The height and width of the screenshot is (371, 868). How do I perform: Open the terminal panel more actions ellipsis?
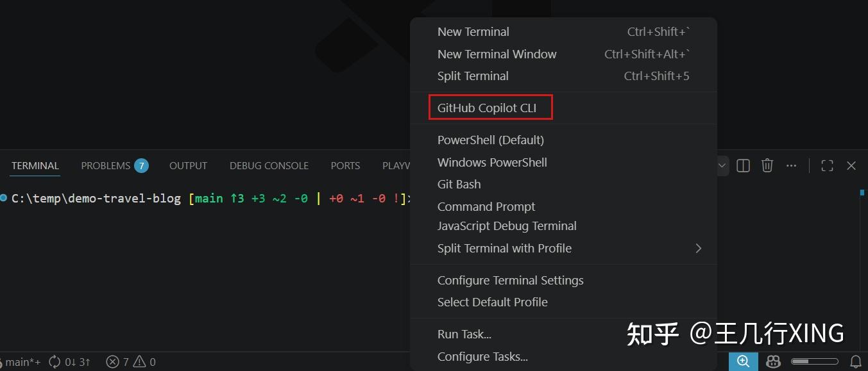click(791, 166)
